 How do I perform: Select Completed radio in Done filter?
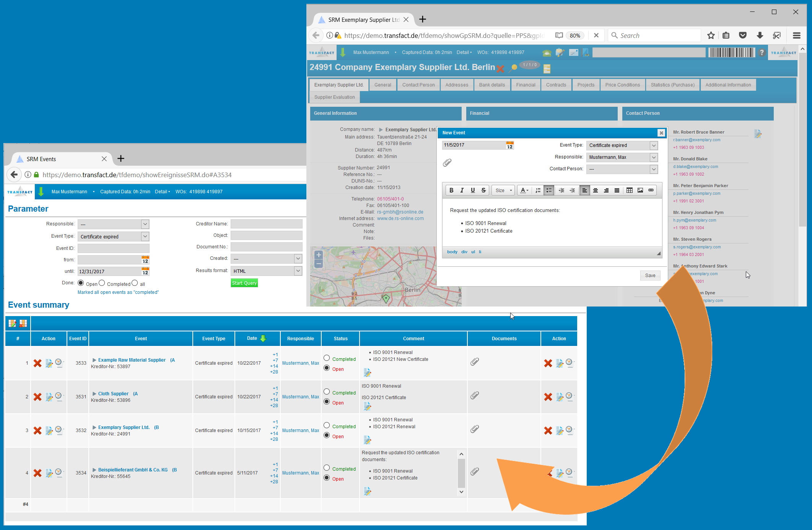click(102, 283)
